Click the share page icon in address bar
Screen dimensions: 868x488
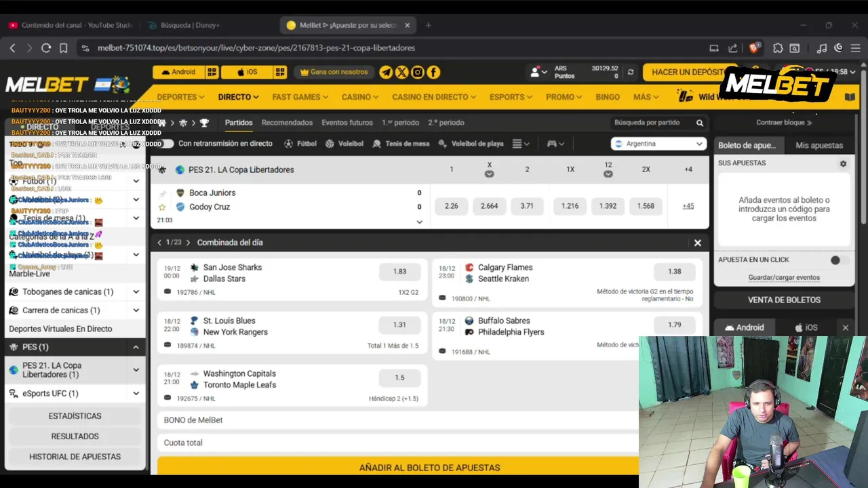[732, 48]
